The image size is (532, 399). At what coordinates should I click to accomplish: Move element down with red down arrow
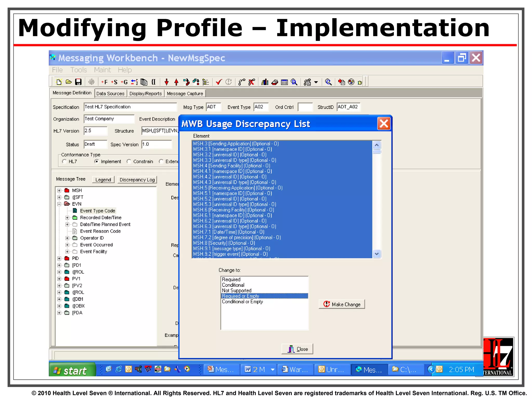167,82
